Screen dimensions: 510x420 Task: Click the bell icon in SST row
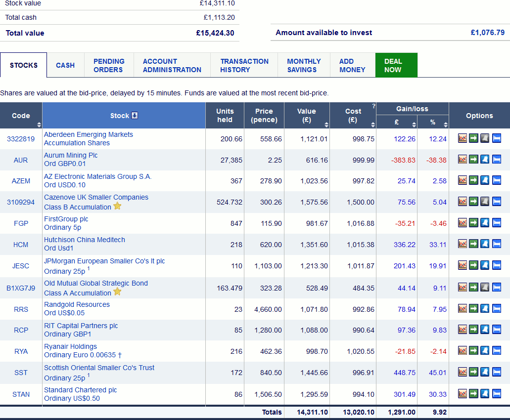(485, 372)
